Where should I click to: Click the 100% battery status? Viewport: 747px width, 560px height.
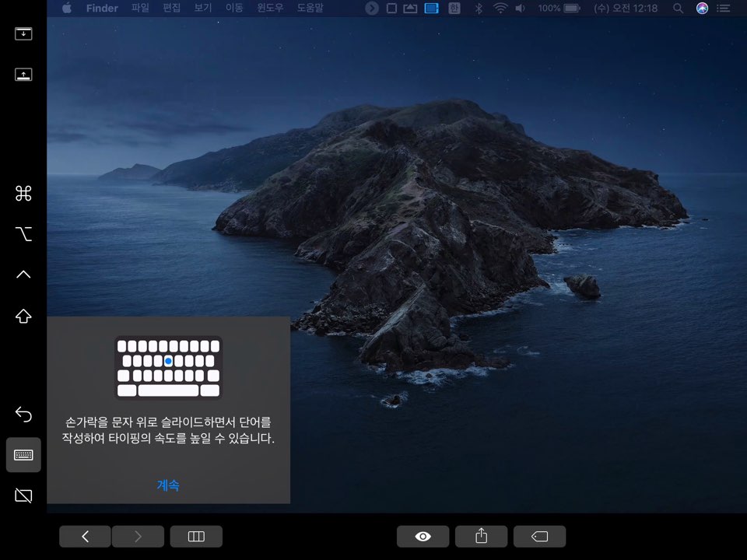[x=559, y=8]
